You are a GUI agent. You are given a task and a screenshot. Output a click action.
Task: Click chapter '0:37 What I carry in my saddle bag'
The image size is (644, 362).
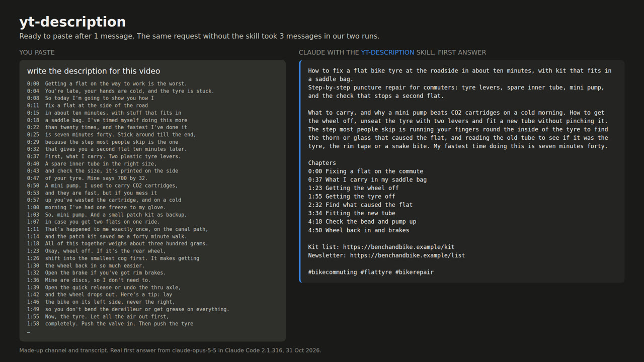tap(367, 180)
